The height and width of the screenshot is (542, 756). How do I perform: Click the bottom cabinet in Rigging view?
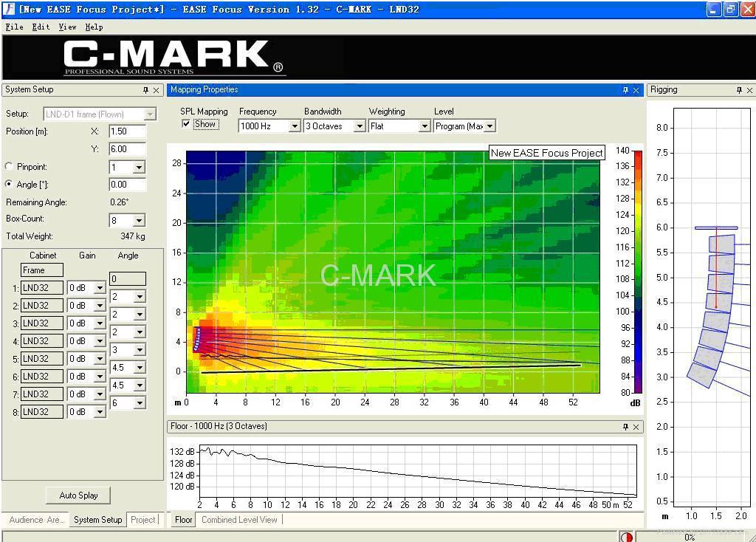coord(701,374)
